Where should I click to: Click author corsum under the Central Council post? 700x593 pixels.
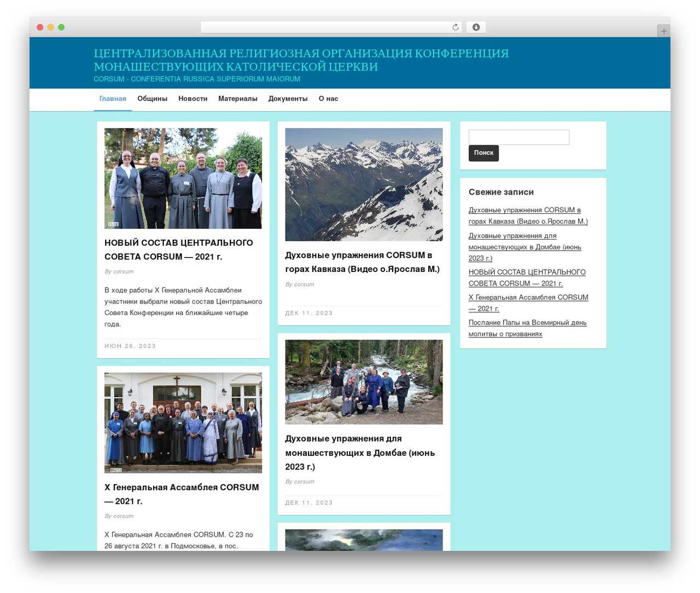pos(123,272)
